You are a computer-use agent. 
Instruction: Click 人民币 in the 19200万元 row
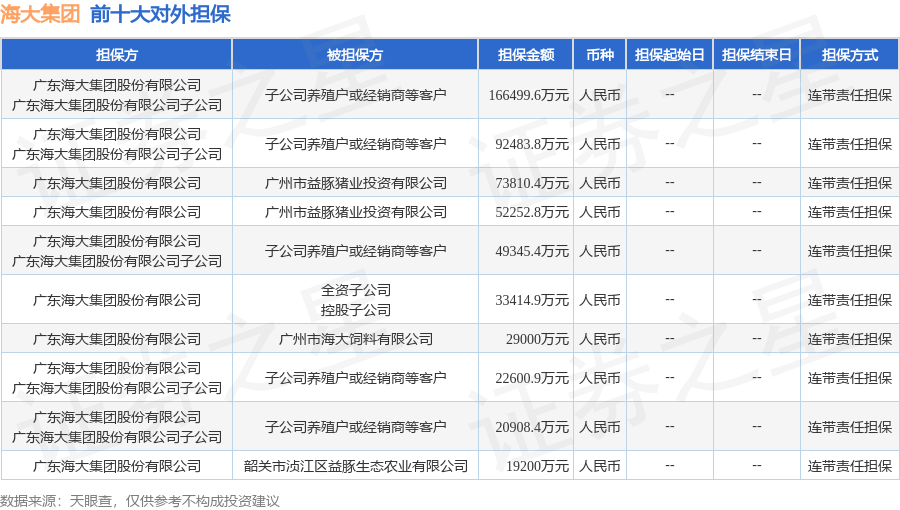tap(600, 466)
